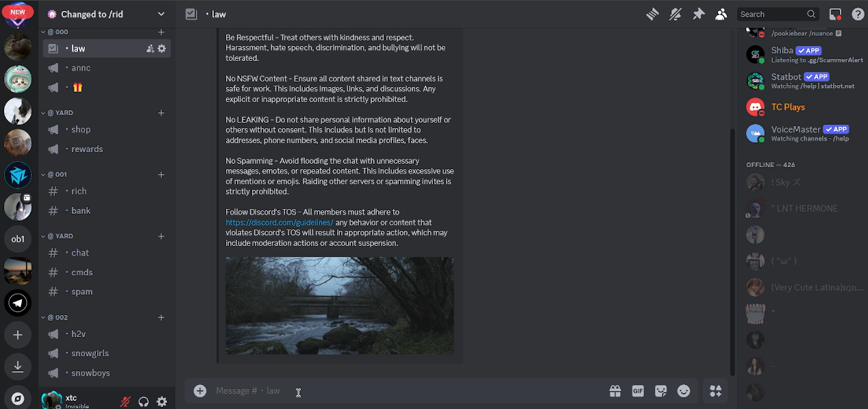Switch to the chat channel
The height and width of the screenshot is (409, 868).
coord(80,253)
